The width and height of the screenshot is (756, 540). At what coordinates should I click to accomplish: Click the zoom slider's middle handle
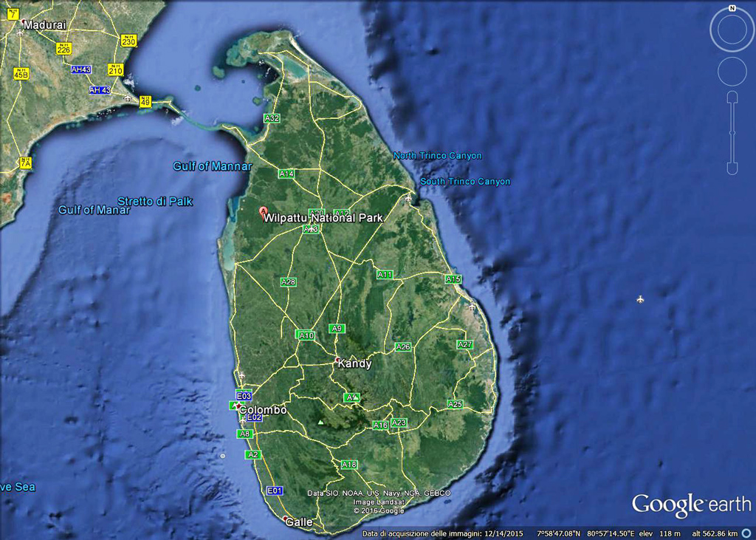click(732, 133)
